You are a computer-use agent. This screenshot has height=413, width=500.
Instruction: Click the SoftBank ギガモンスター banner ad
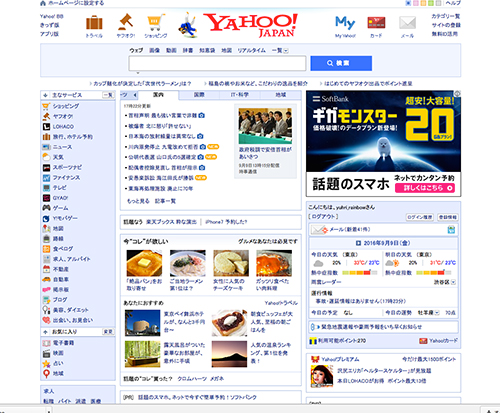384,144
